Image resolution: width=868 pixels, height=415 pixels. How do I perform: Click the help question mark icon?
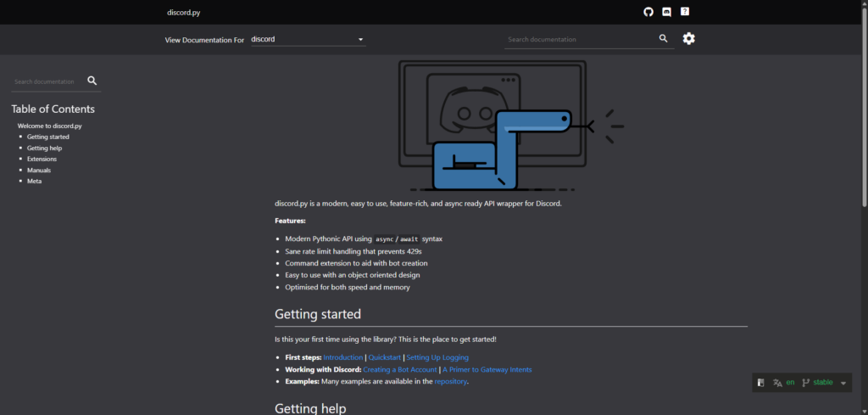point(685,11)
